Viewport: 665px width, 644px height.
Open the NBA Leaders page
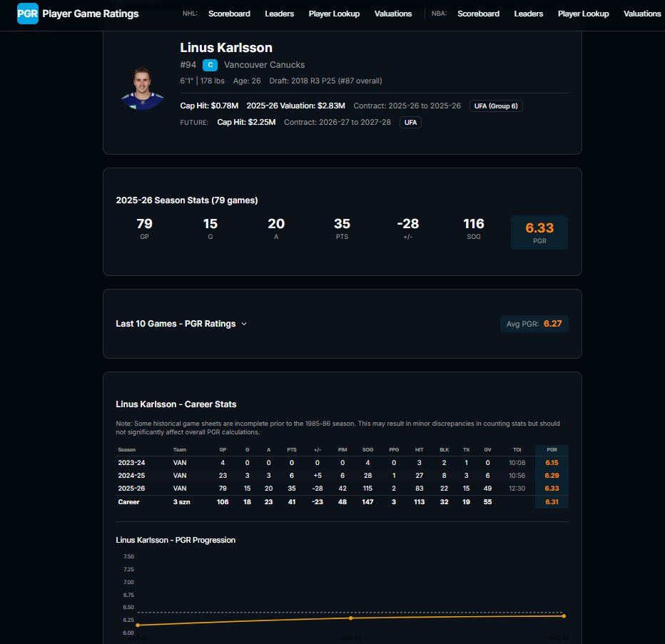tap(529, 14)
